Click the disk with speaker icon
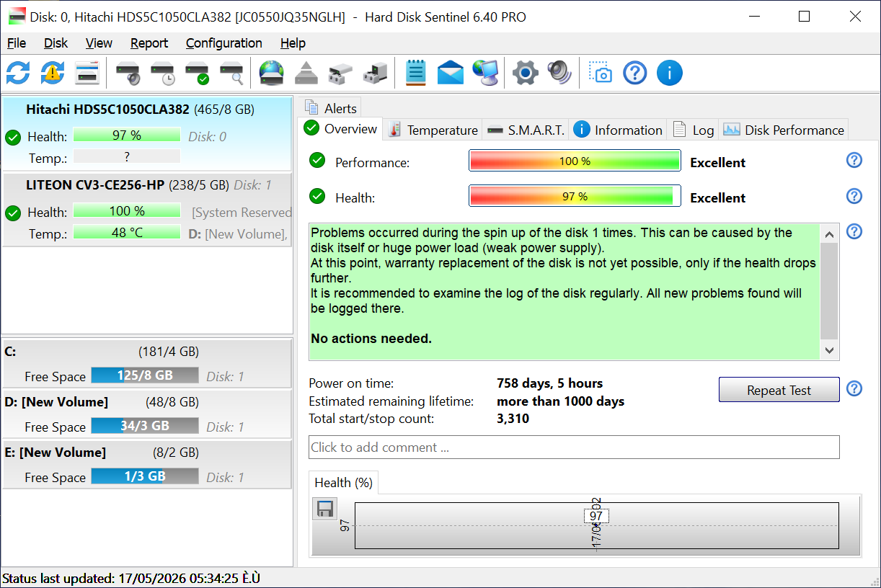 click(128, 73)
